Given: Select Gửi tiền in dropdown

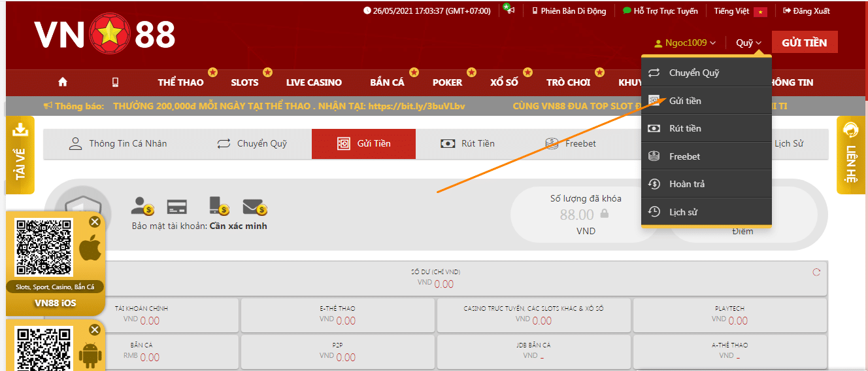Looking at the screenshot, I should [707, 101].
